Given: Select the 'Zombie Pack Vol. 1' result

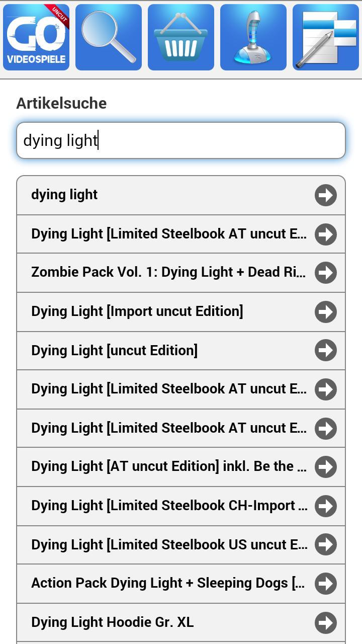Looking at the screenshot, I should 151,273.
